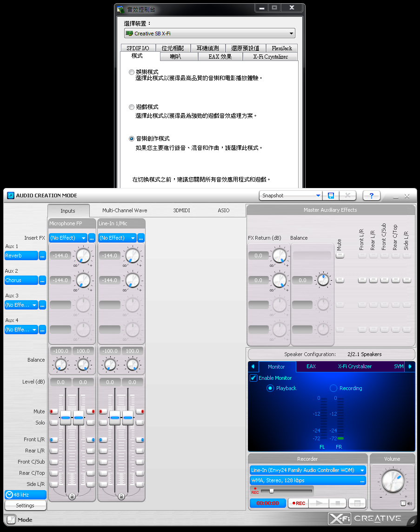Adjust the recorder record level slider

[x=271, y=491]
